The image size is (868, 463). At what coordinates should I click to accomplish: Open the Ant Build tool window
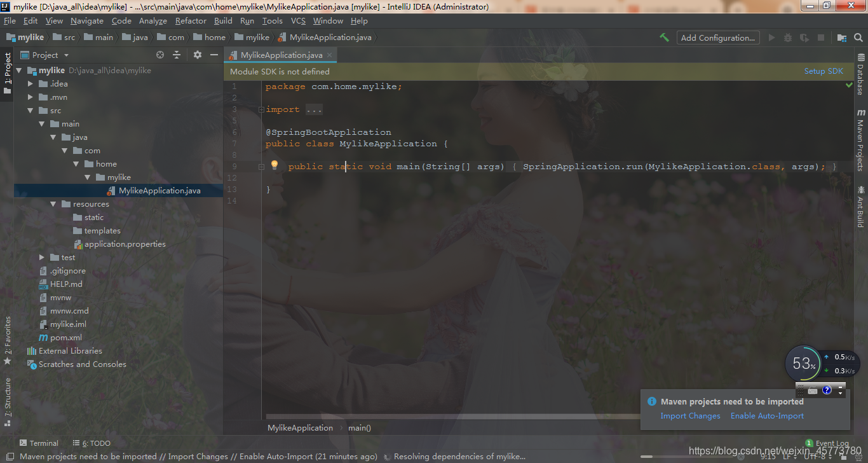860,206
